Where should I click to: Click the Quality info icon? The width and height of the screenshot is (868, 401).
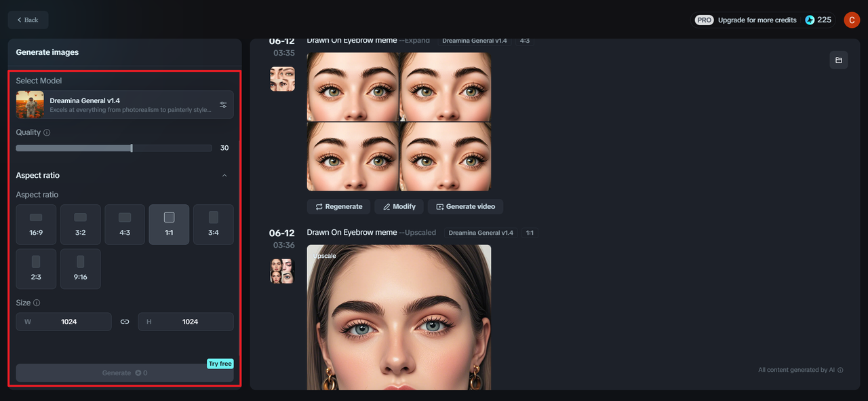[47, 132]
